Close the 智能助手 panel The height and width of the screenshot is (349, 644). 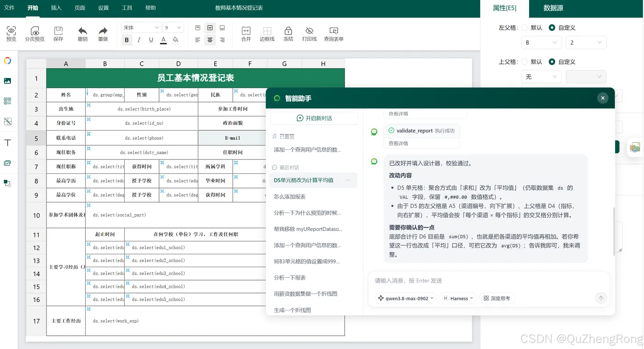coord(603,98)
